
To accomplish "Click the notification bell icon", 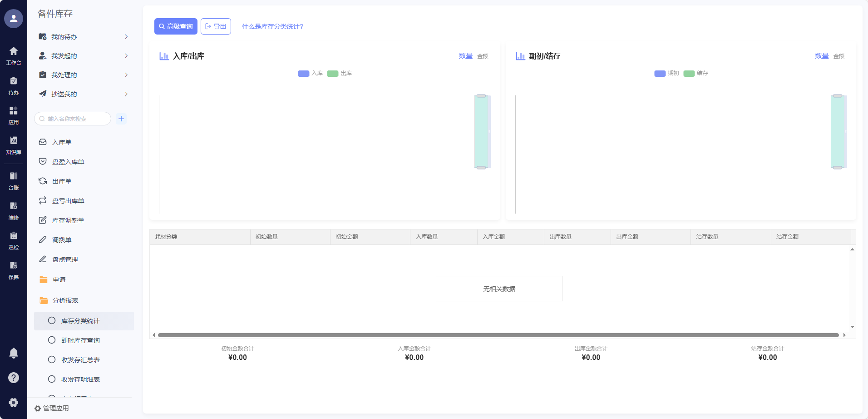I will point(14,353).
